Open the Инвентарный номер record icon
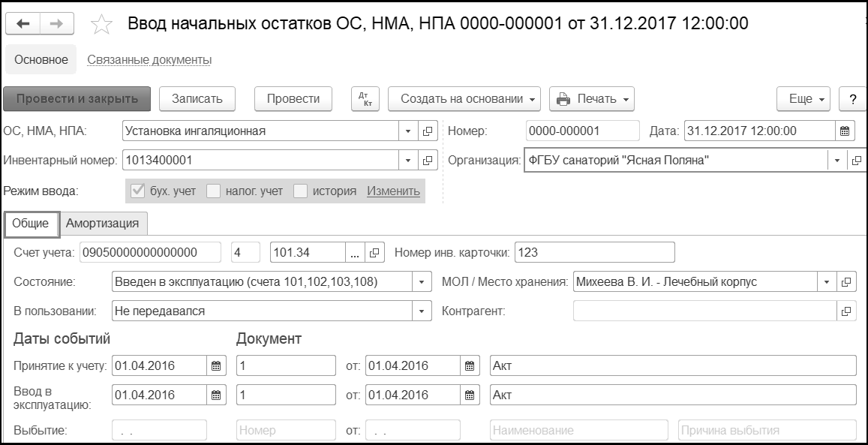The height and width of the screenshot is (445, 868). (x=428, y=160)
